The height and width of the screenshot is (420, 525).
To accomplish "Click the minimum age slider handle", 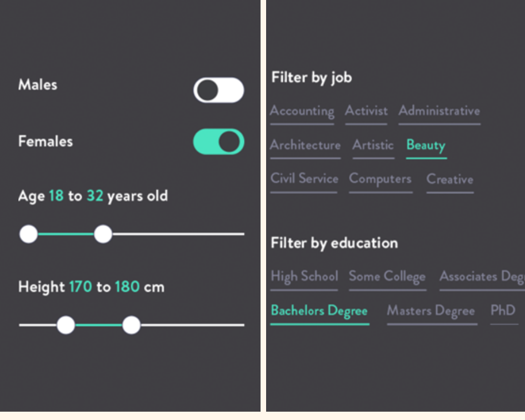I will point(28,234).
